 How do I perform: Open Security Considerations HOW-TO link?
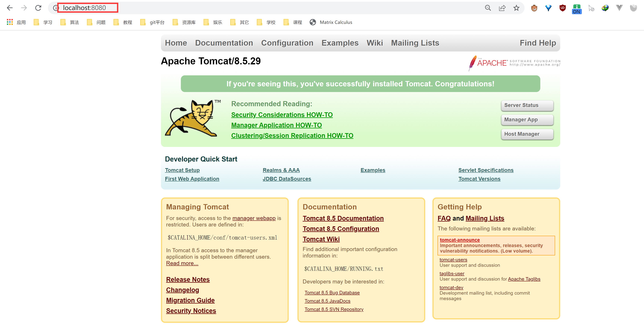[282, 115]
